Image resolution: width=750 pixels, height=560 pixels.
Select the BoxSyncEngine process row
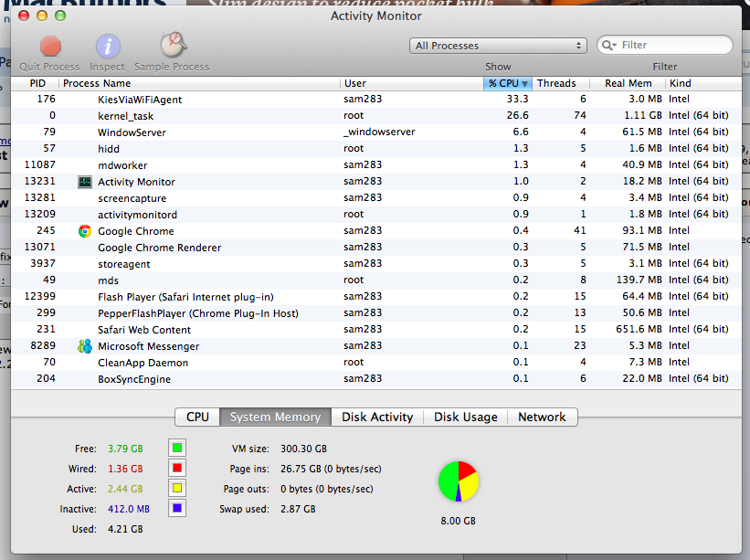tap(376, 379)
